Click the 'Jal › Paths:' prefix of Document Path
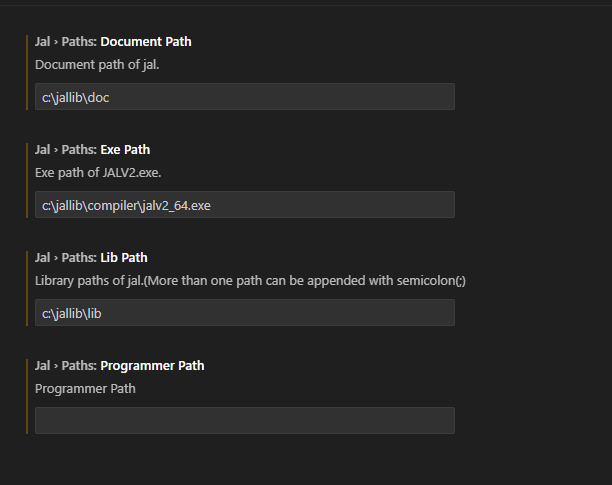This screenshot has height=485, width=612. pos(66,42)
